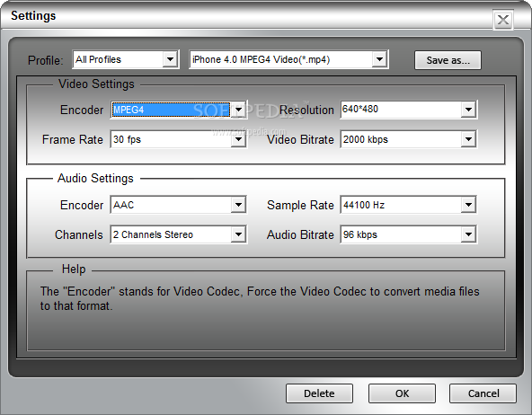
Task: Expand the Sample Rate 44100 Hz dropdown arrow
Action: tap(468, 205)
